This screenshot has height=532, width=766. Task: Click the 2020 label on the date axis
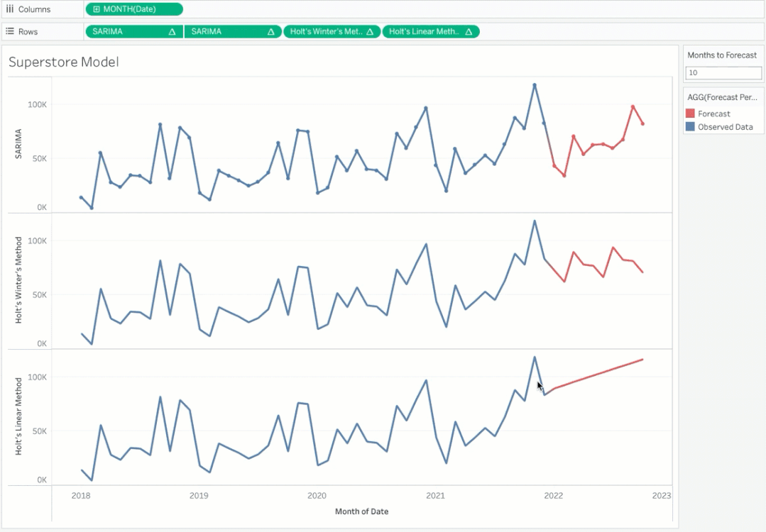click(317, 496)
